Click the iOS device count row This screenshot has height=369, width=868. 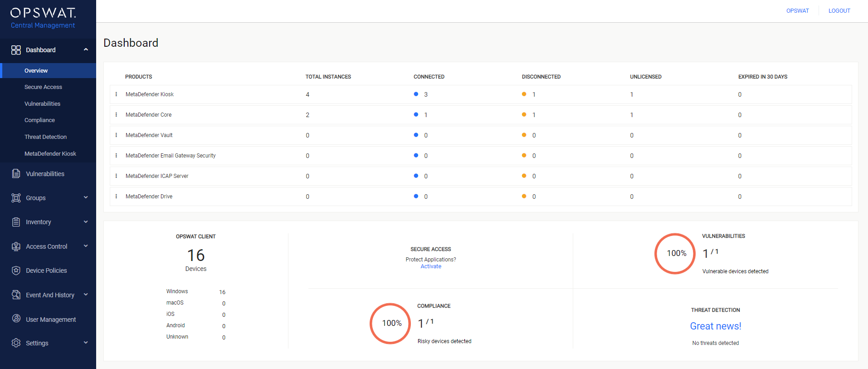coord(196,314)
